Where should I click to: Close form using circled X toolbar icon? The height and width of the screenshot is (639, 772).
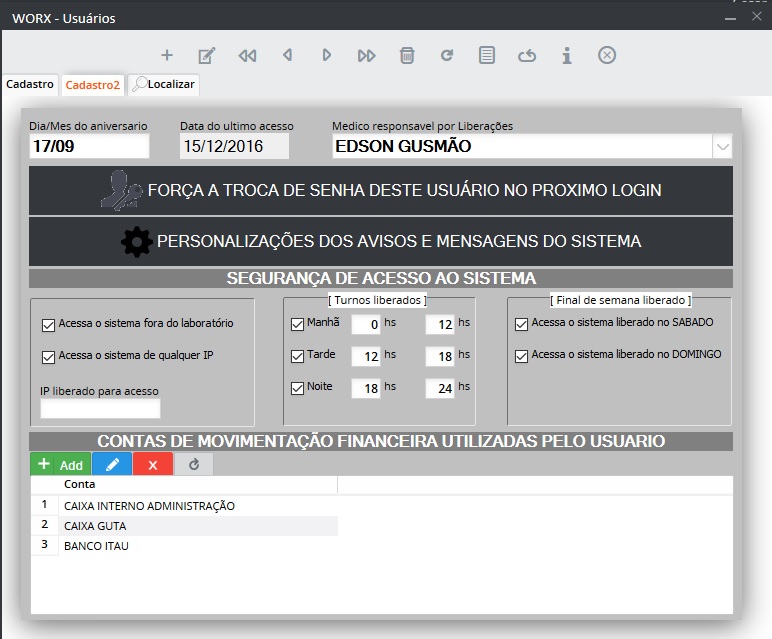tap(607, 55)
